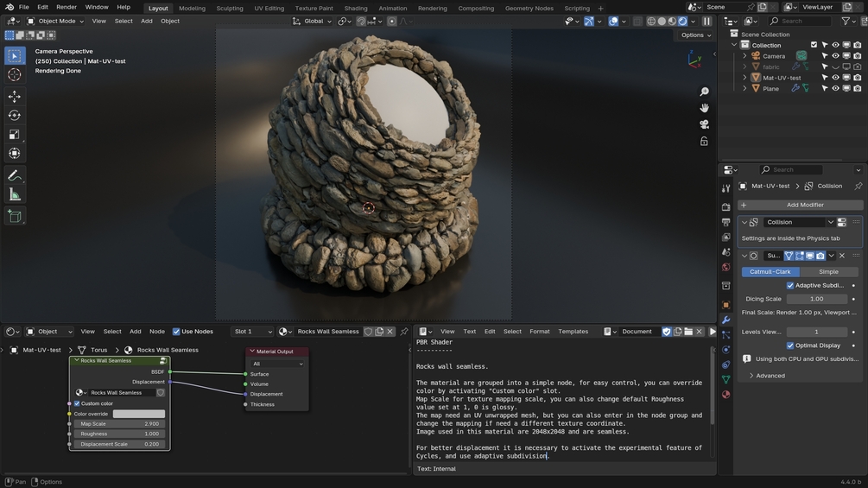The width and height of the screenshot is (868, 488).
Task: Select the Measure tool
Action: (x=14, y=194)
